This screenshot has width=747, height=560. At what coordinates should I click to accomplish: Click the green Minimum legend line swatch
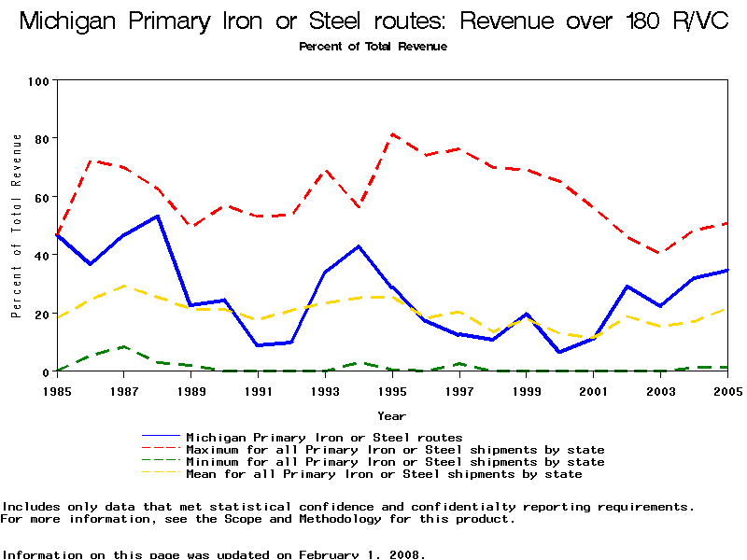tap(161, 462)
